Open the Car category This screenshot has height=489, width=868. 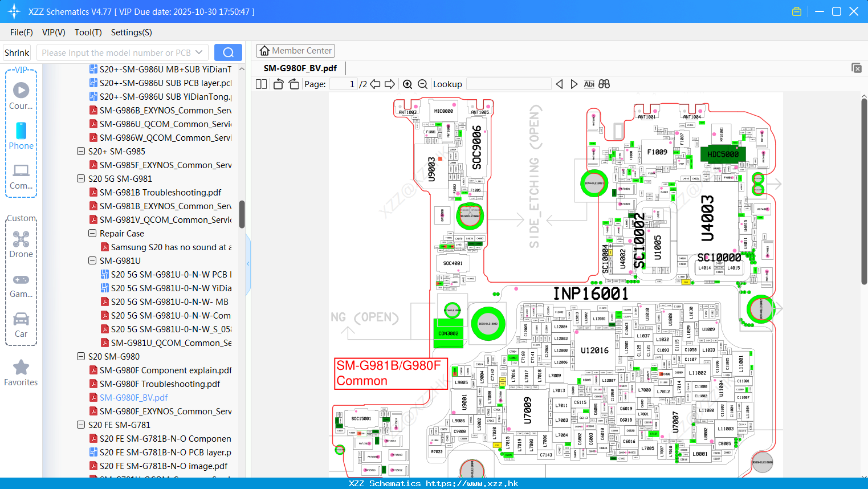click(x=21, y=324)
